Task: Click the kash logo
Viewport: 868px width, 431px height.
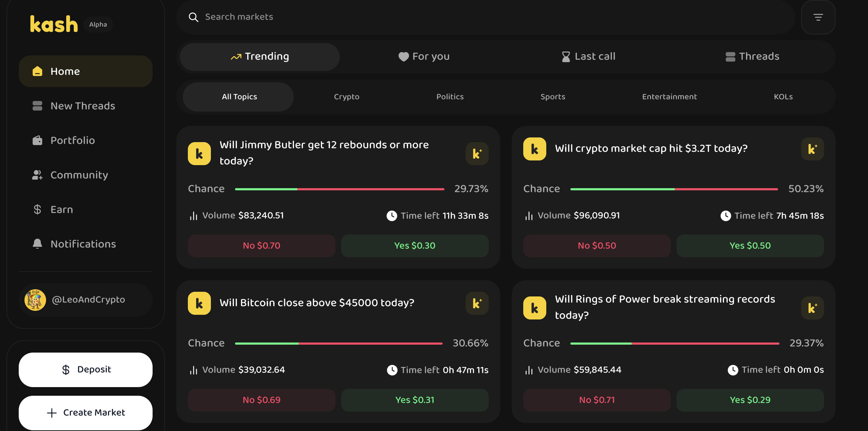Action: click(54, 24)
